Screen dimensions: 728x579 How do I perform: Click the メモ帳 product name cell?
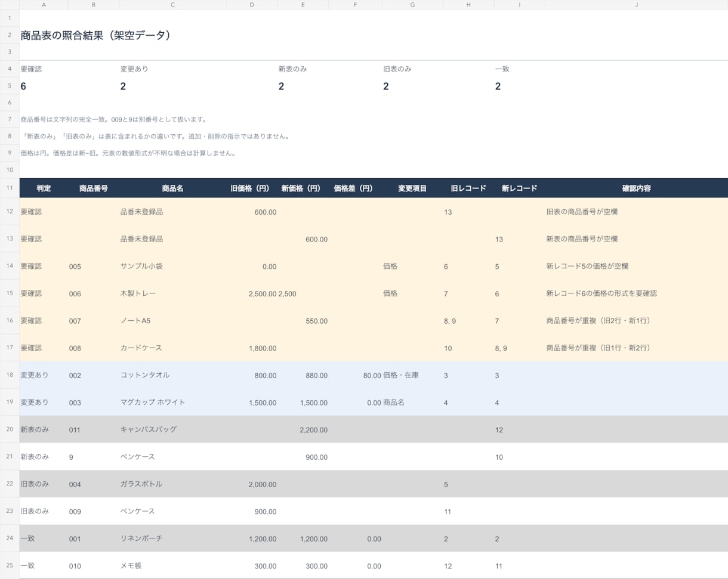pyautogui.click(x=173, y=566)
